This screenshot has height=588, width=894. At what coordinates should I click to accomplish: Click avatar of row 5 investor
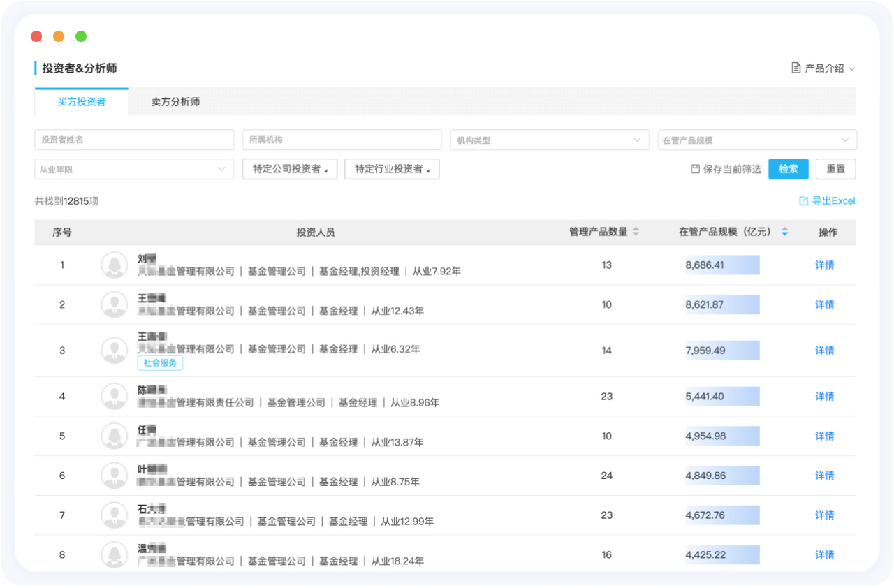[114, 436]
